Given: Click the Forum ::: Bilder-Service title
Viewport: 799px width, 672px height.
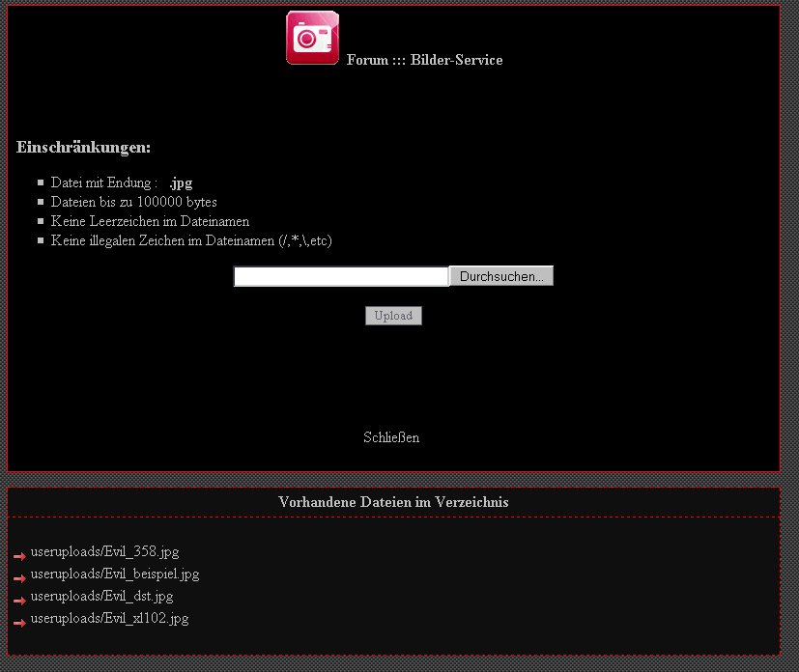Looking at the screenshot, I should 424,60.
